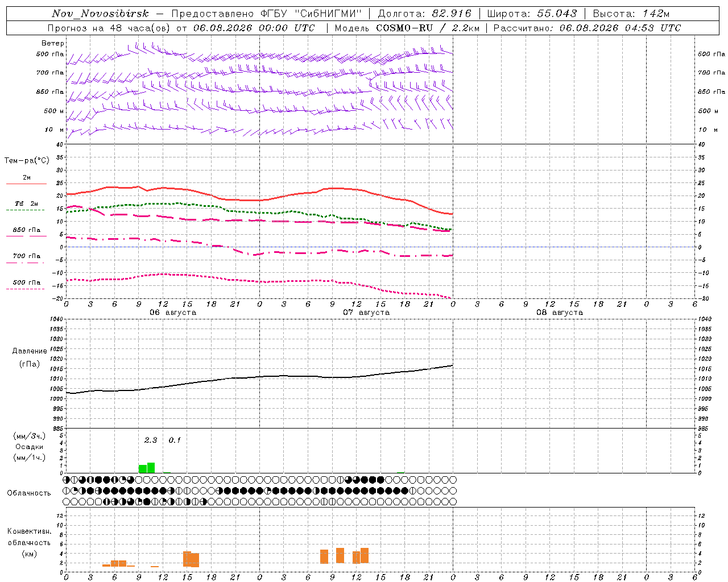Click the 2.3 precipitation amount value
This screenshot has width=728, height=582.
click(x=150, y=440)
